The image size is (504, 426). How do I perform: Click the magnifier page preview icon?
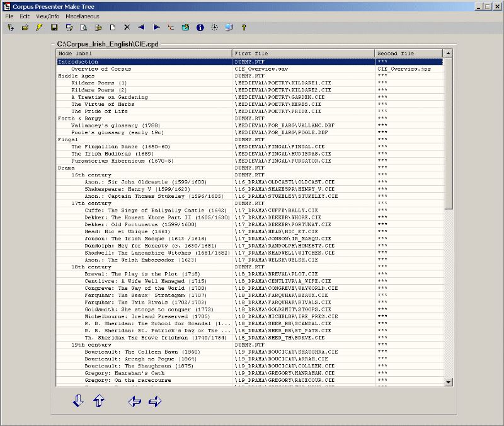[x=83, y=28]
